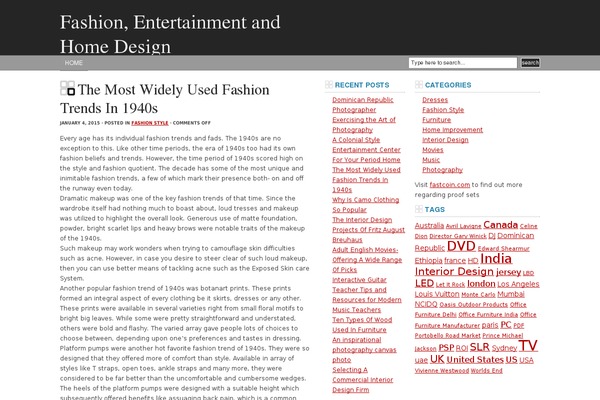Image resolution: width=600 pixels, height=400 pixels.
Task: Open The Interior Design Projects Of Fritz August Breuhaus
Action: coord(368,230)
